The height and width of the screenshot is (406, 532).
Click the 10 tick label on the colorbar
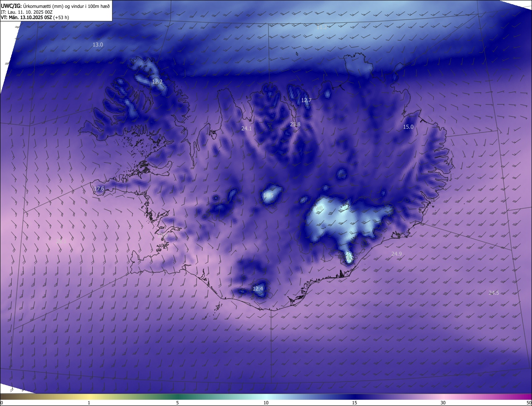pyautogui.click(x=266, y=403)
